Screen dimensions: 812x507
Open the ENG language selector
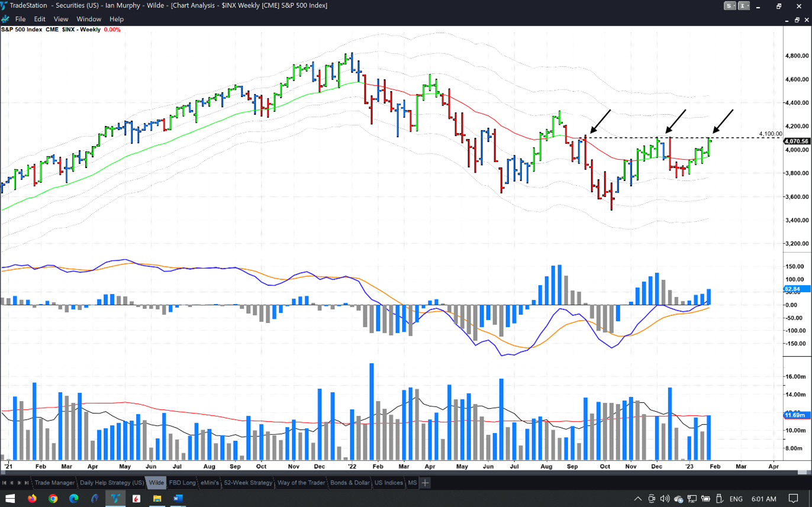736,499
